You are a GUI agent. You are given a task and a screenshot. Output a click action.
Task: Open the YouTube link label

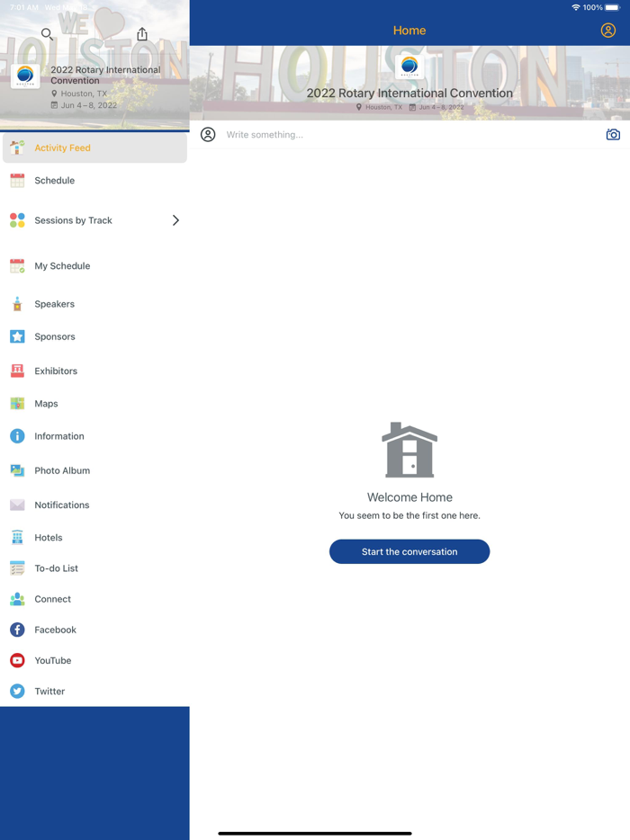(52, 660)
